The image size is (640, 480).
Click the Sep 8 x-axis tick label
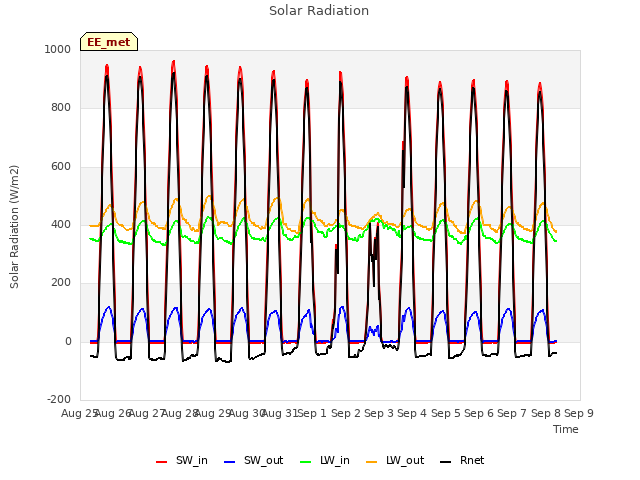(546, 413)
